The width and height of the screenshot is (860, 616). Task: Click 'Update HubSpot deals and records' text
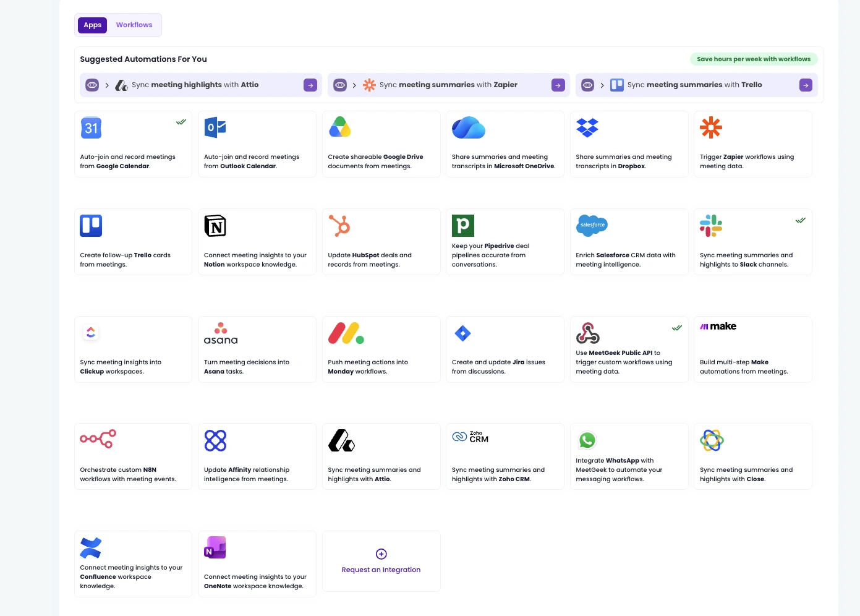370,260
